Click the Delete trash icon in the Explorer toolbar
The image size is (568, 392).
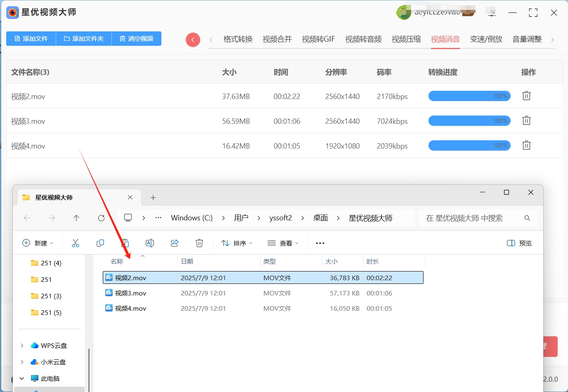click(x=199, y=243)
